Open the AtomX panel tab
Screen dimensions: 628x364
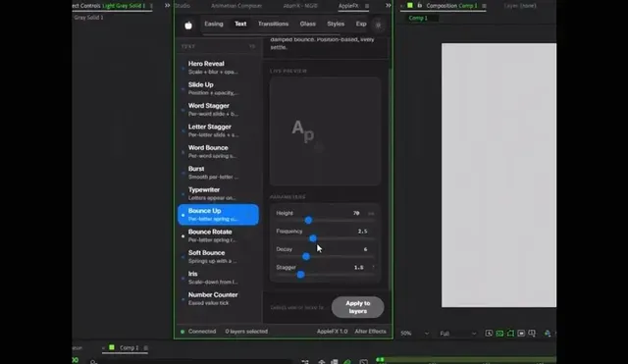coord(300,6)
